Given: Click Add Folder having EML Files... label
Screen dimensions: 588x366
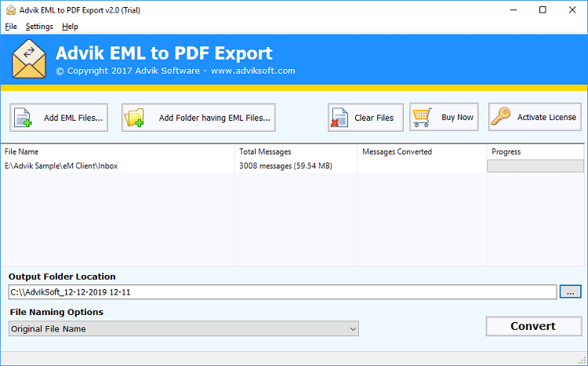Looking at the screenshot, I should pyautogui.click(x=215, y=118).
